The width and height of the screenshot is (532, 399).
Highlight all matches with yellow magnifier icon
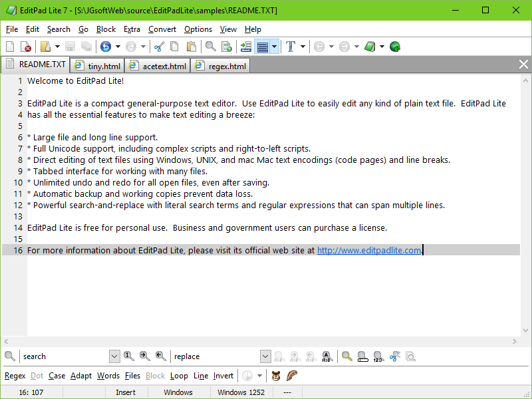pos(346,356)
